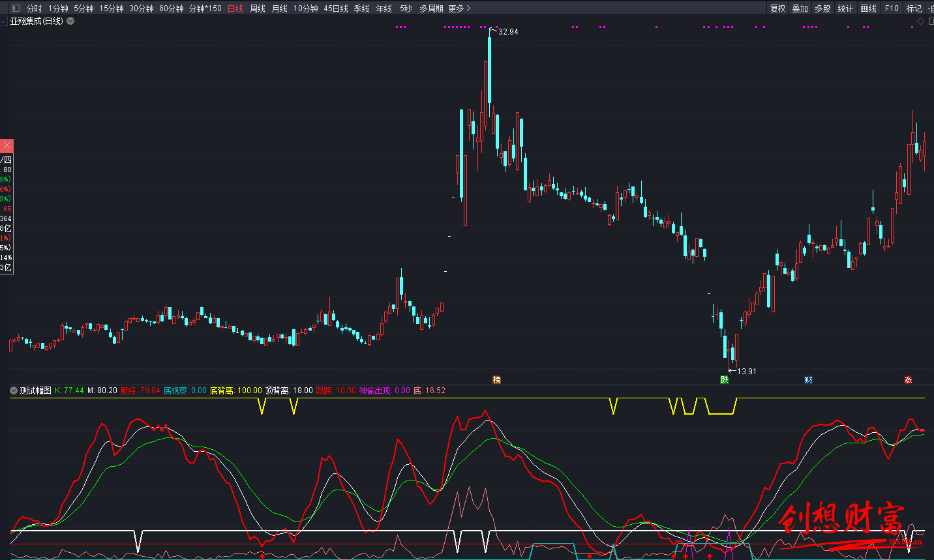934x560 pixels.
Task: Click the 叠加 overlay button
Action: [x=800, y=8]
